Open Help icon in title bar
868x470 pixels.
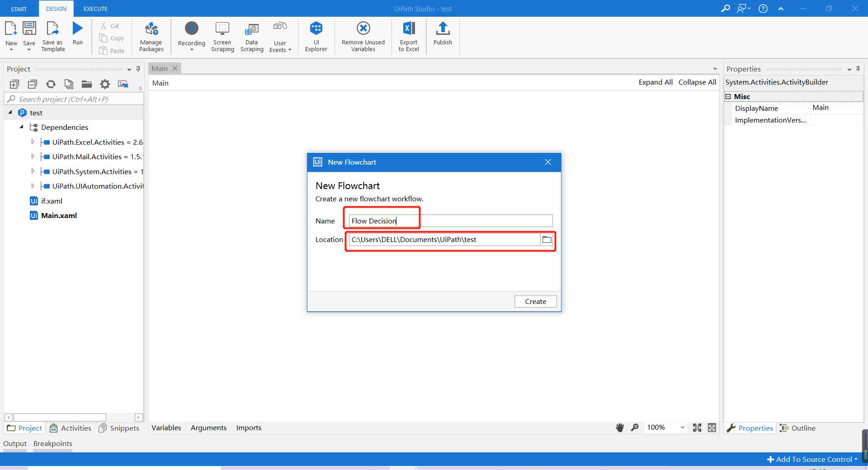click(763, 9)
